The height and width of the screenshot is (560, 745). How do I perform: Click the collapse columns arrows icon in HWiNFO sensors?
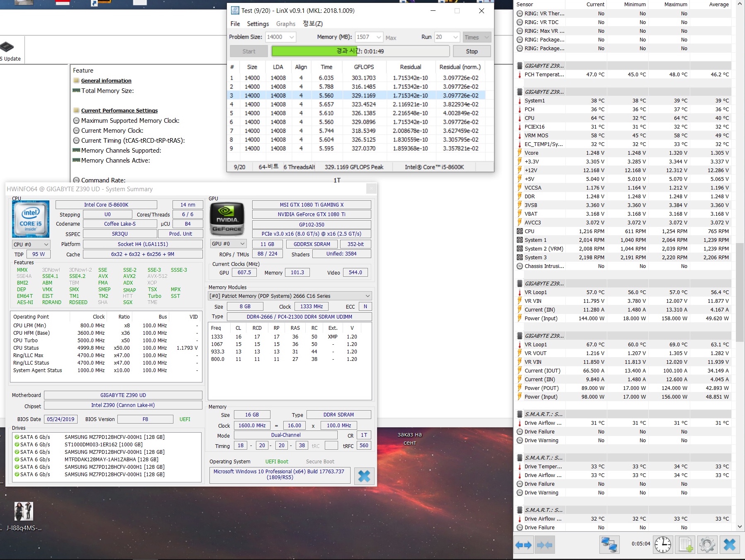point(545,545)
